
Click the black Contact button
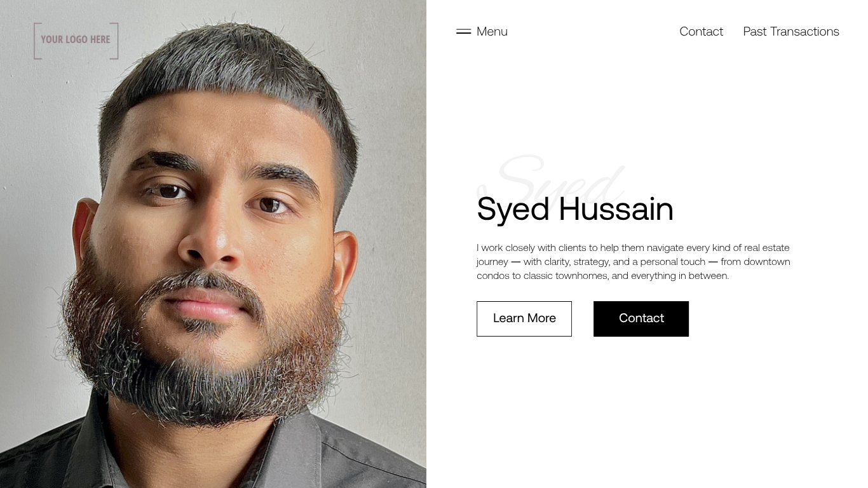coord(641,318)
